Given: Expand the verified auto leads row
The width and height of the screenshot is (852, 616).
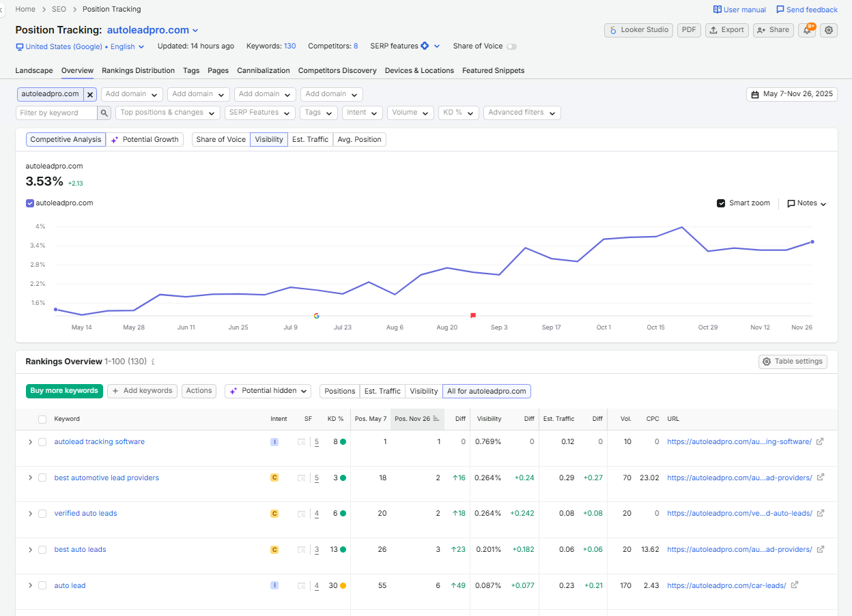Looking at the screenshot, I should (30, 514).
